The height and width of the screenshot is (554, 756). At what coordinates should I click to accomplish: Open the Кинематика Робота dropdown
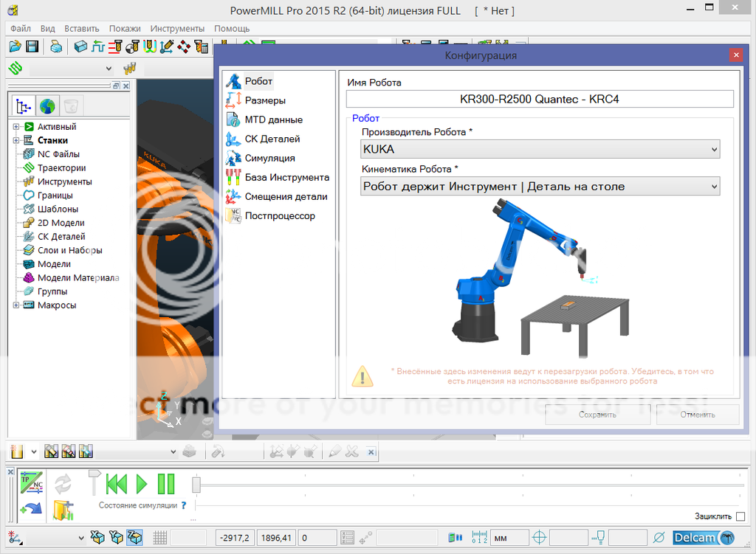540,187
